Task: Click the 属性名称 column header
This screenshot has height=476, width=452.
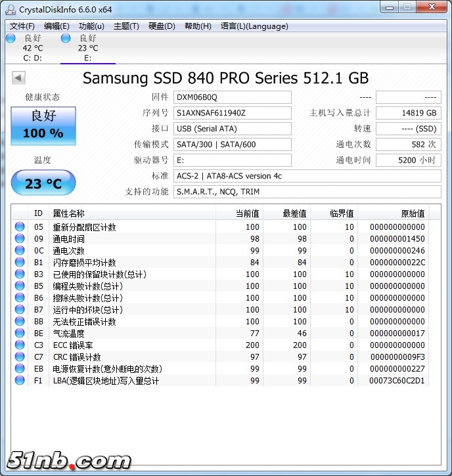Action: point(132,213)
